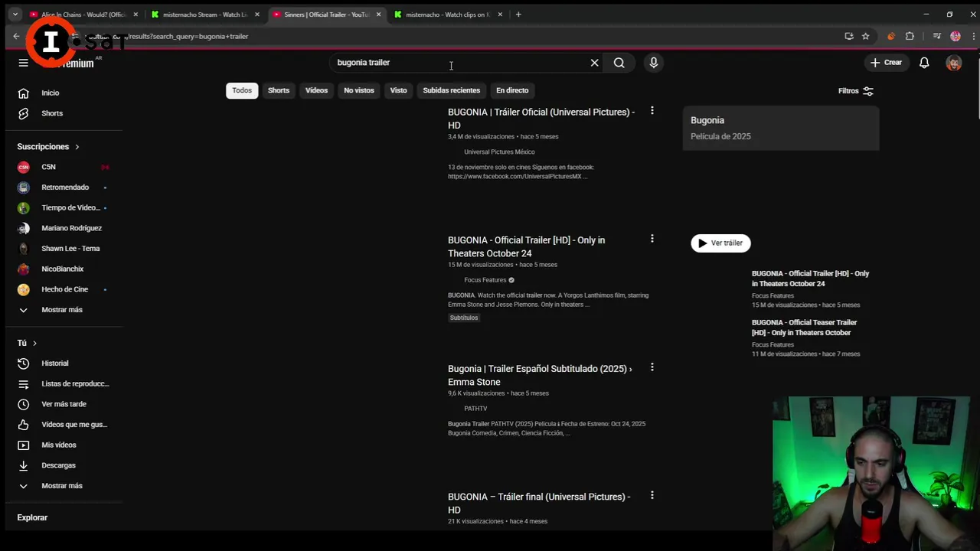Screen dimensions: 980x551
Task: Open options for Trailer Español Subtitulado video
Action: (652, 367)
